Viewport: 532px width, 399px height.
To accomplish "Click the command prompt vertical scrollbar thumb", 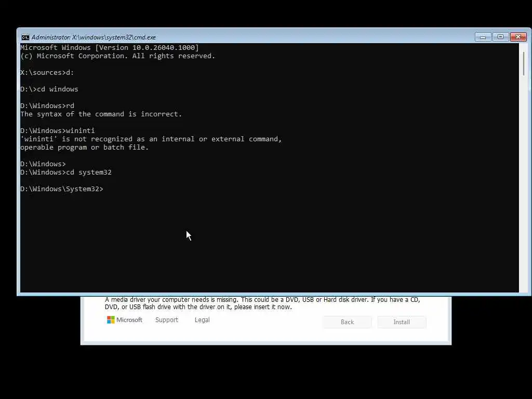I will 524,63.
